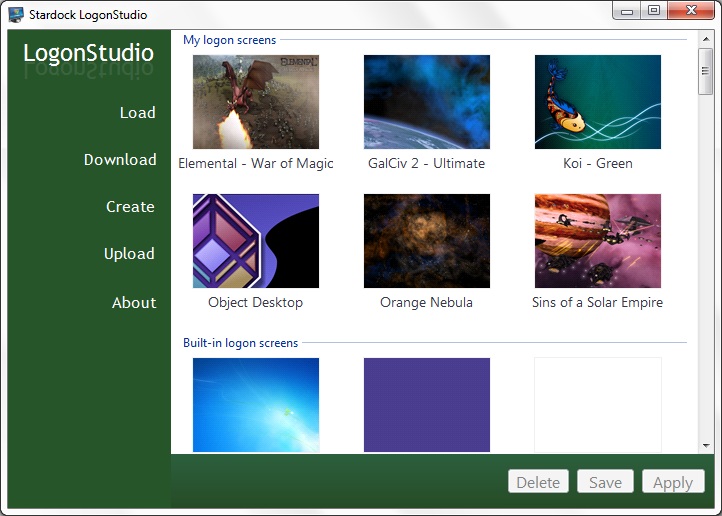Click the 'GalCiv 2 - Ultimate' label
722x516 pixels.
click(x=426, y=163)
